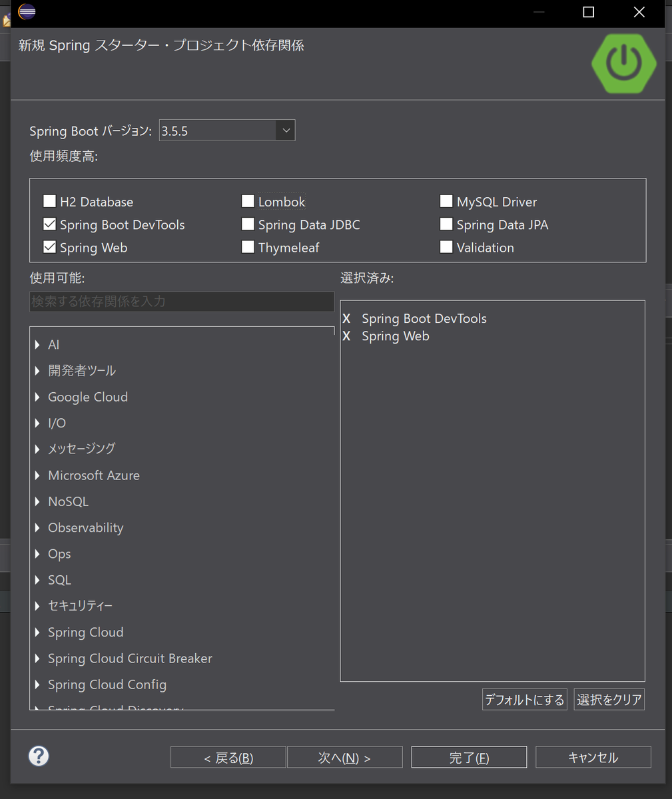
Task: Click the 完了(F) finish button
Action: point(469,757)
